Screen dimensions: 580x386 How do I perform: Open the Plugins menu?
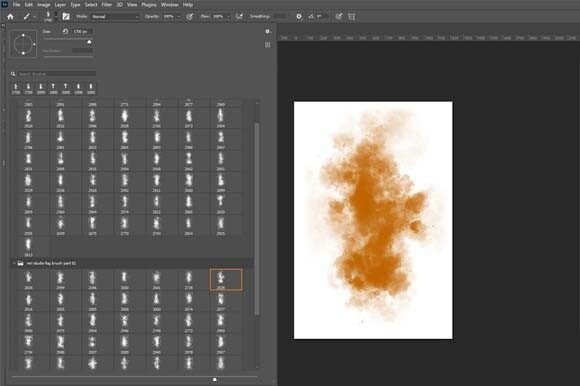[x=149, y=5]
